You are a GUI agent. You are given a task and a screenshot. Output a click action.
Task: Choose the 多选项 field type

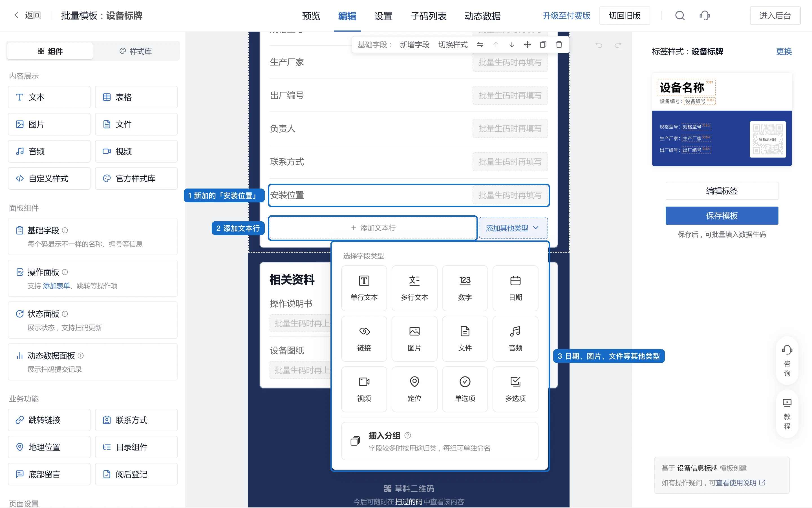[x=515, y=389]
